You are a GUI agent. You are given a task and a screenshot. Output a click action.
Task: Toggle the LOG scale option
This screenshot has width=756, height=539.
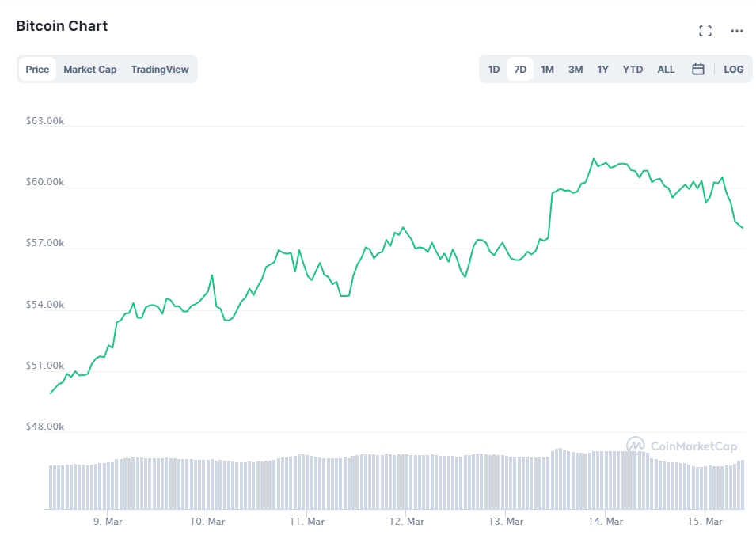coord(733,69)
